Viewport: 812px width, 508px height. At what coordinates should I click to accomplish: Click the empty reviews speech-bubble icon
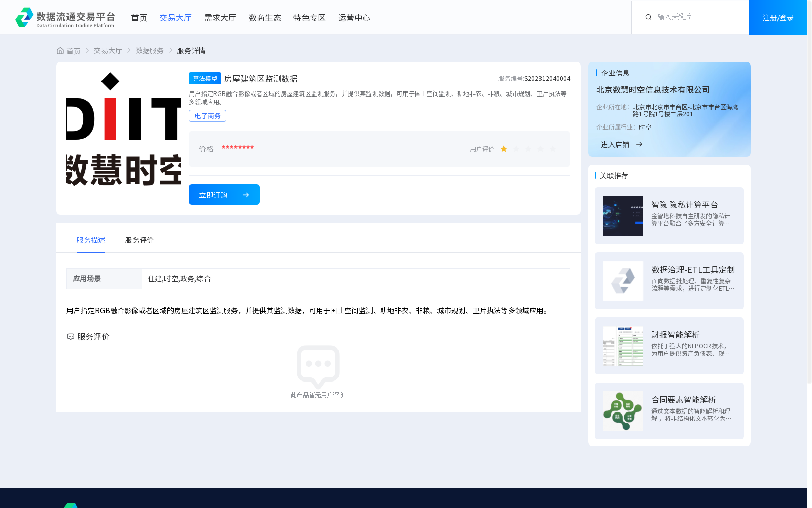[318, 367]
